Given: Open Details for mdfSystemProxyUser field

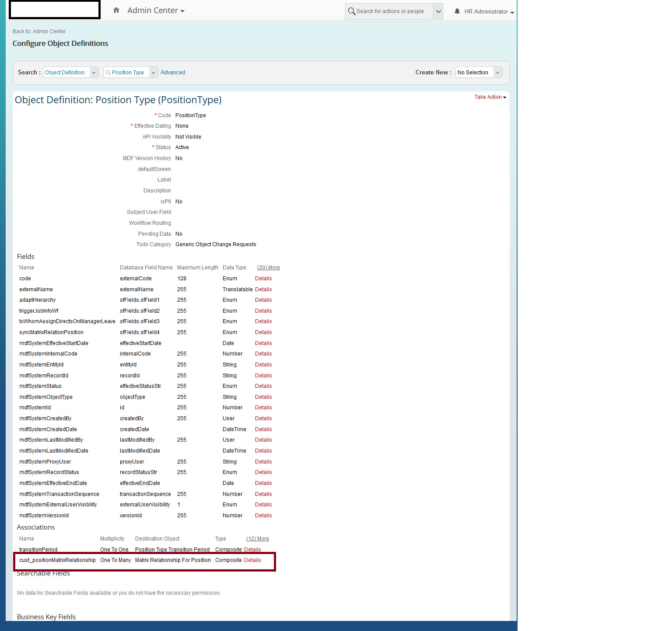Looking at the screenshot, I should [x=263, y=462].
